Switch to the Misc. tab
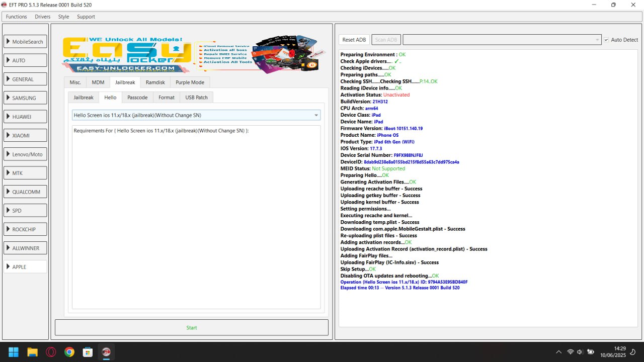644x362 pixels. [x=75, y=82]
